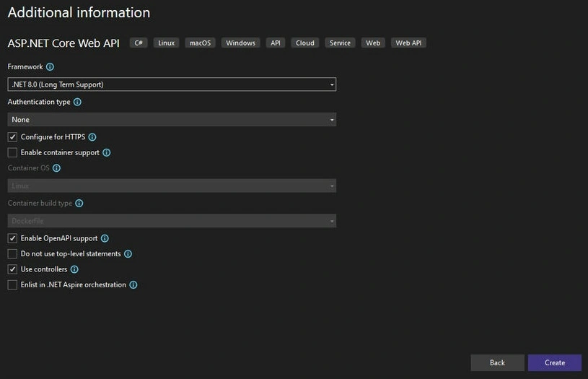Image resolution: width=588 pixels, height=379 pixels.
Task: Click the Framework label
Action: 25,67
